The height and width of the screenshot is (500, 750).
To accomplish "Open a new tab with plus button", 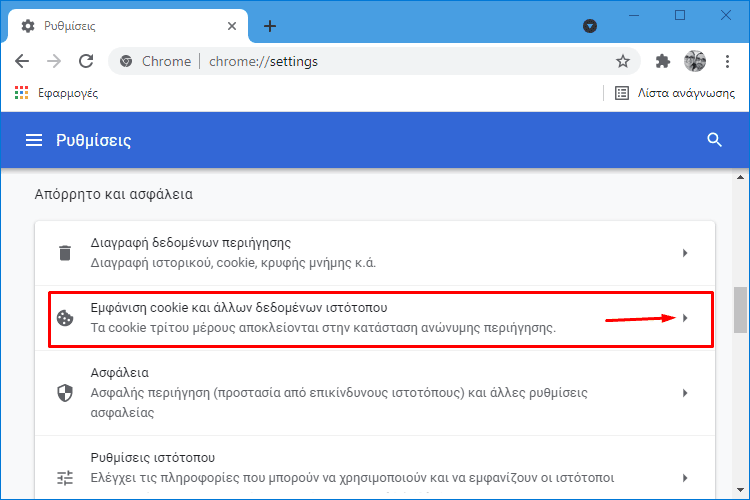I will [x=270, y=26].
